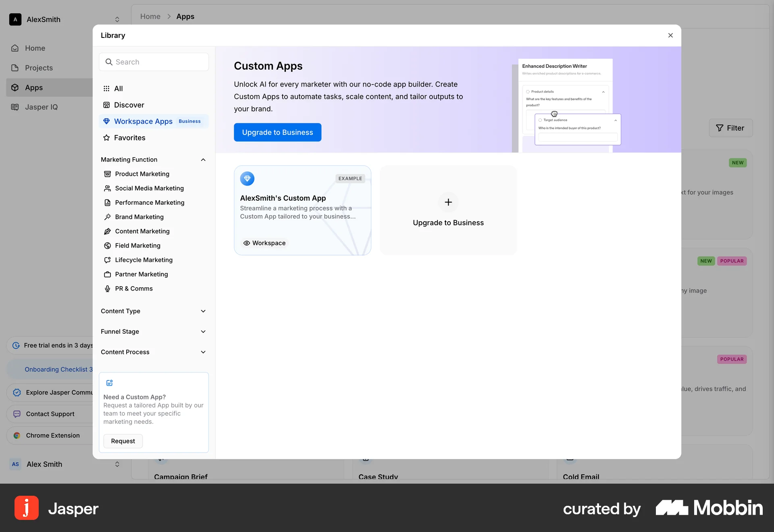774x532 pixels.
Task: Click inside the Library search field
Action: pyautogui.click(x=154, y=62)
